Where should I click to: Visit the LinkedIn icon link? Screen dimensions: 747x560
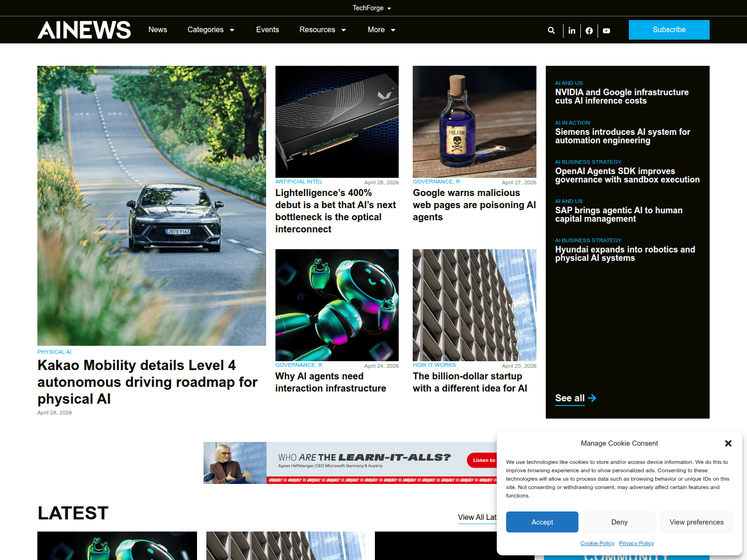(572, 30)
